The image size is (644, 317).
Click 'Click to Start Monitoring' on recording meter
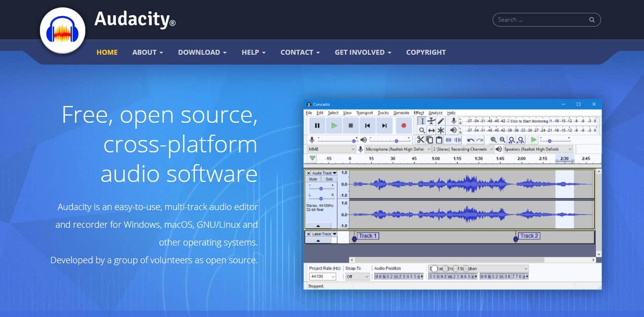point(529,121)
